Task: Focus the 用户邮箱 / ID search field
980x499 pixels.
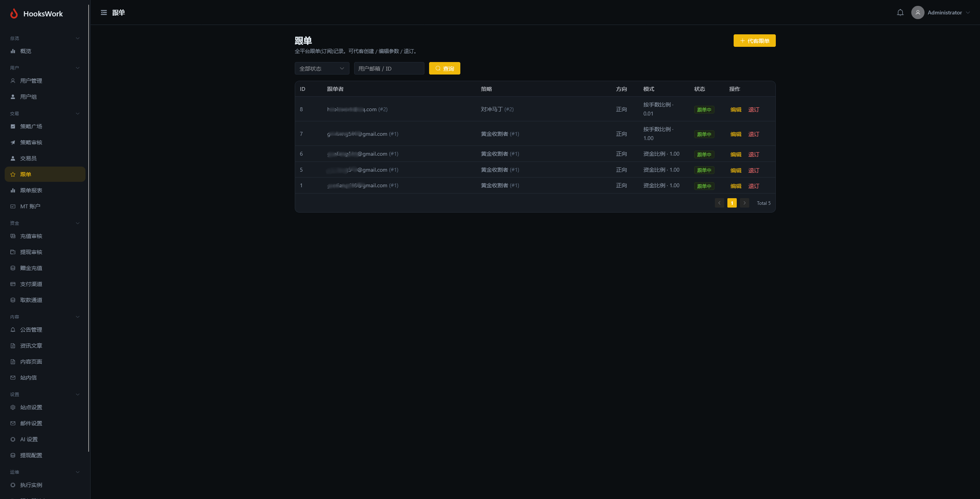Action: click(x=389, y=68)
